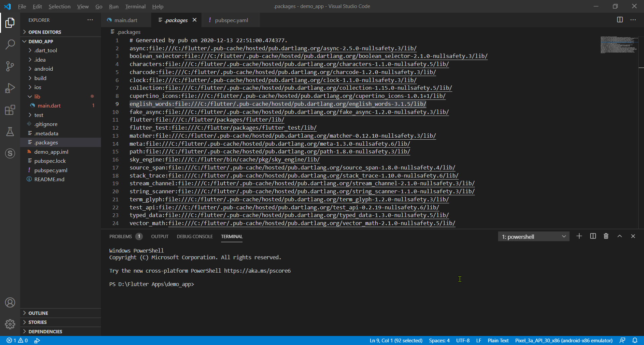644x345 pixels.
Task: Click the errors and warnings status indicator
Action: coord(17,340)
